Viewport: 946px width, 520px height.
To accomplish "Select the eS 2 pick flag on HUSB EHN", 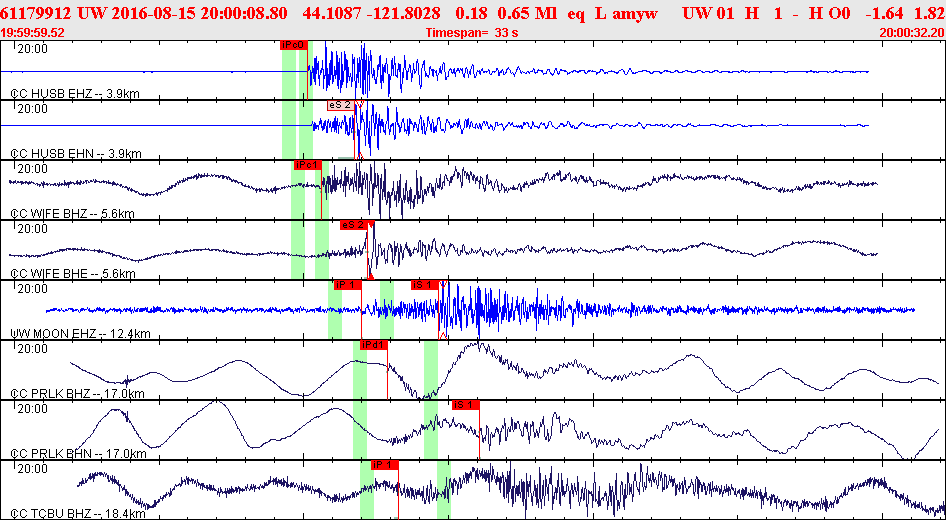I will 341,105.
